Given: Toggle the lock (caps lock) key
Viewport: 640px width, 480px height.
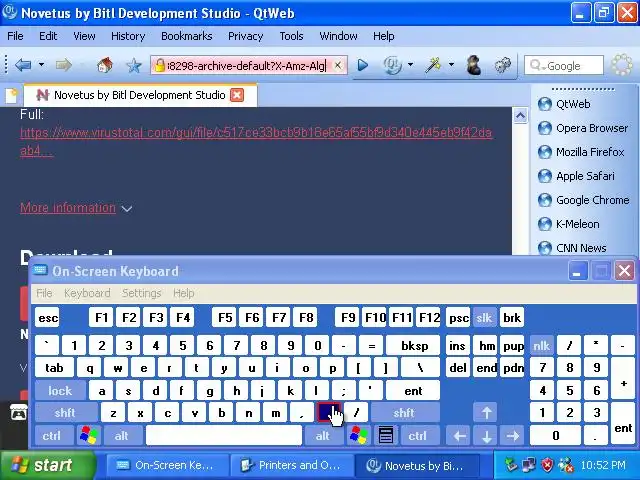Looking at the screenshot, I should pos(60,391).
